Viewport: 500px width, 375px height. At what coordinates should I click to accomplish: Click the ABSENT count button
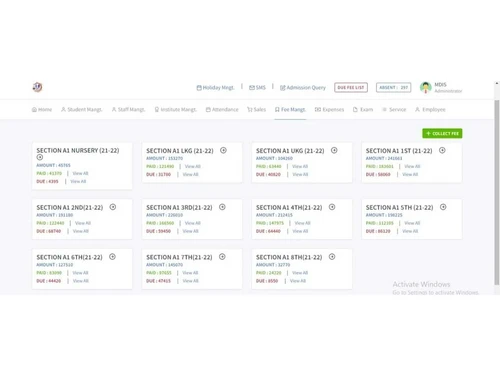394,87
